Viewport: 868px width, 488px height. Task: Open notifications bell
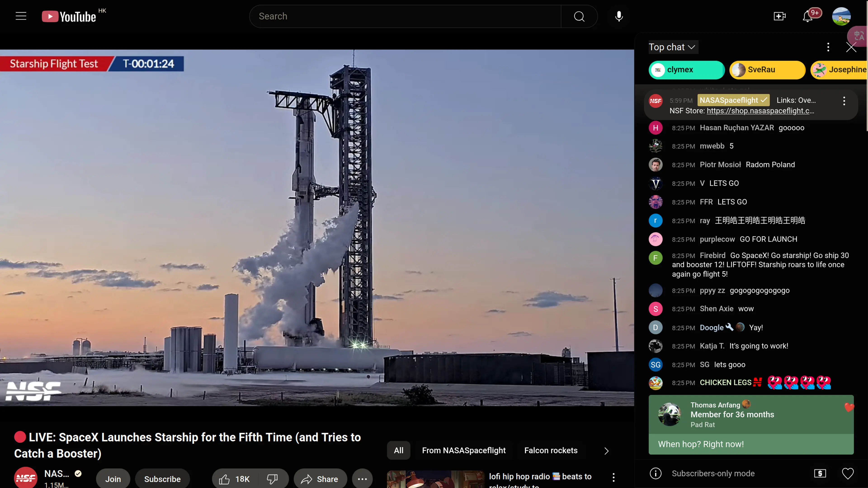click(x=808, y=16)
